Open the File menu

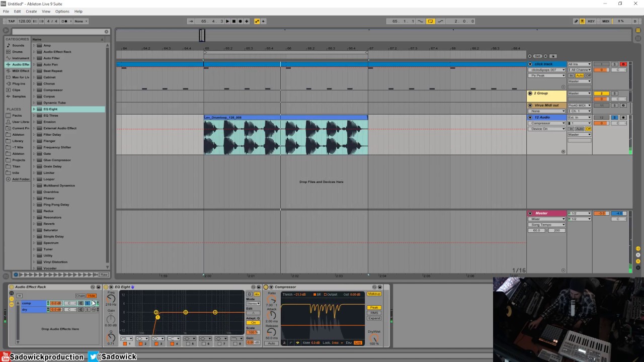click(6, 11)
